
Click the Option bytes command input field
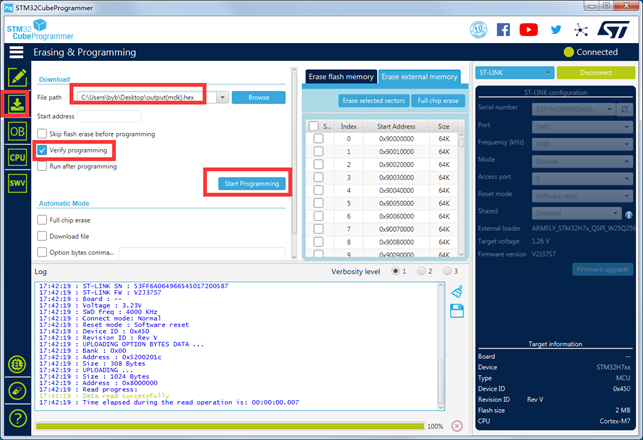coord(202,253)
